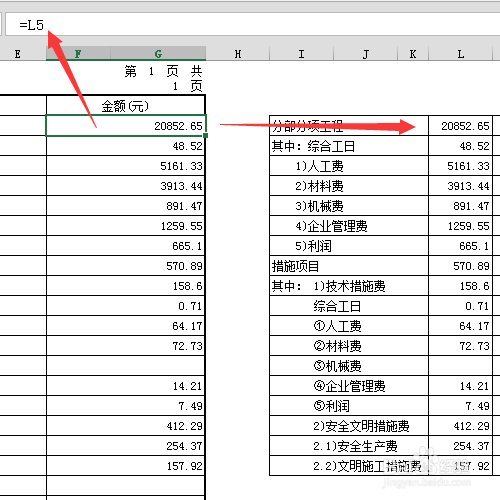Select column L cell with 570.89
500x500 pixels.
(x=460, y=266)
